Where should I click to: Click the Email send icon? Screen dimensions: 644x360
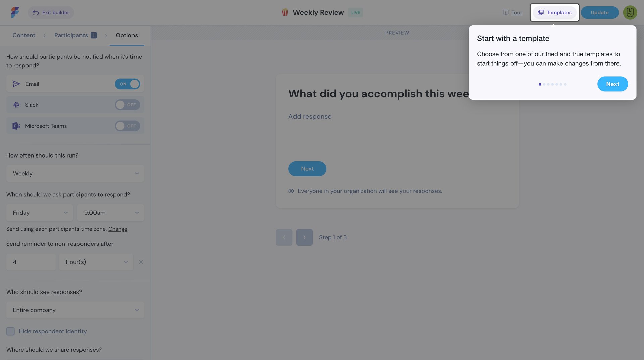coord(16,84)
